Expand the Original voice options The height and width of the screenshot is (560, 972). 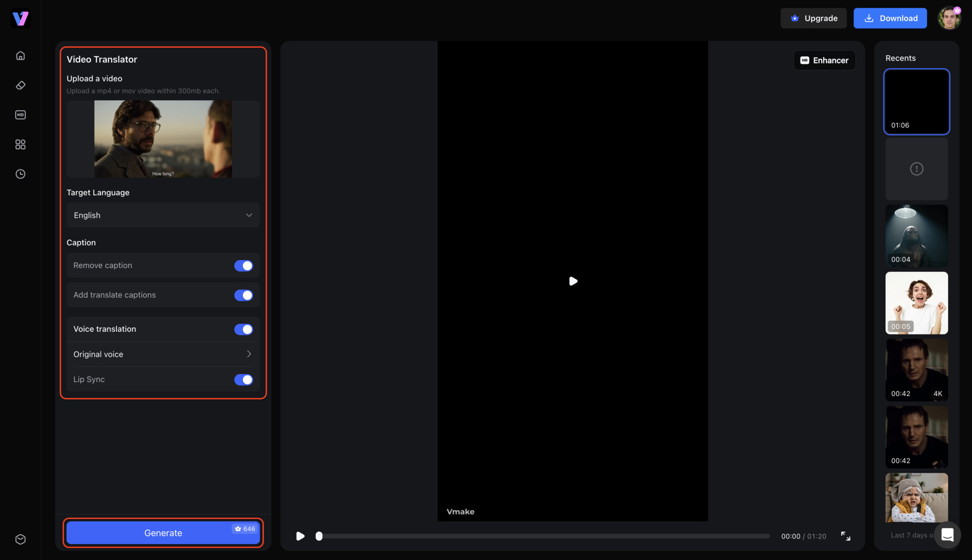[163, 354]
